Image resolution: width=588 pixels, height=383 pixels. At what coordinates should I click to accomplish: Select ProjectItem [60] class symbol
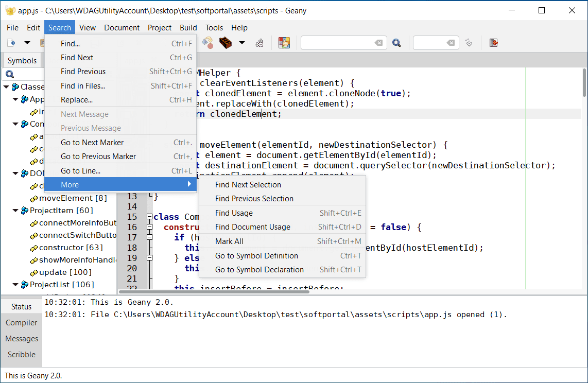pos(61,211)
